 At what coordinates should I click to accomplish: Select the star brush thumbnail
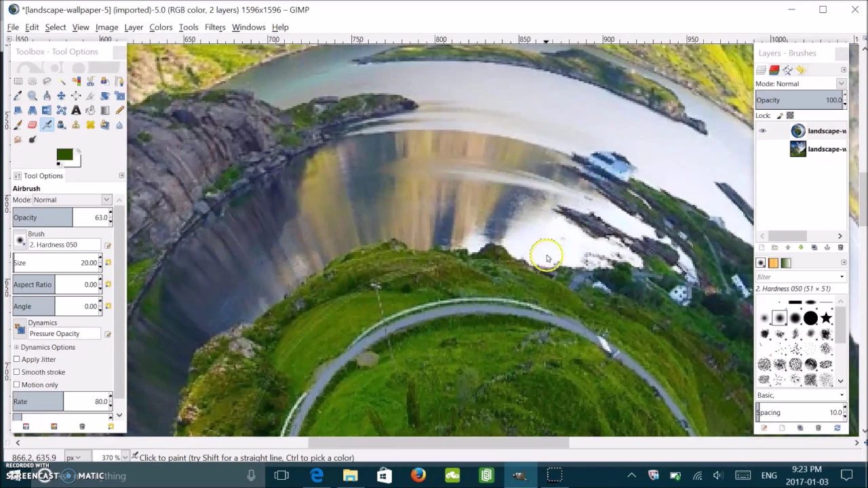click(x=826, y=319)
